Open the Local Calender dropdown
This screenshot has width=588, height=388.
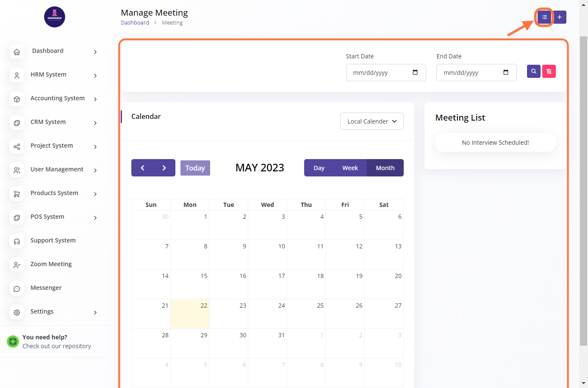pyautogui.click(x=372, y=121)
